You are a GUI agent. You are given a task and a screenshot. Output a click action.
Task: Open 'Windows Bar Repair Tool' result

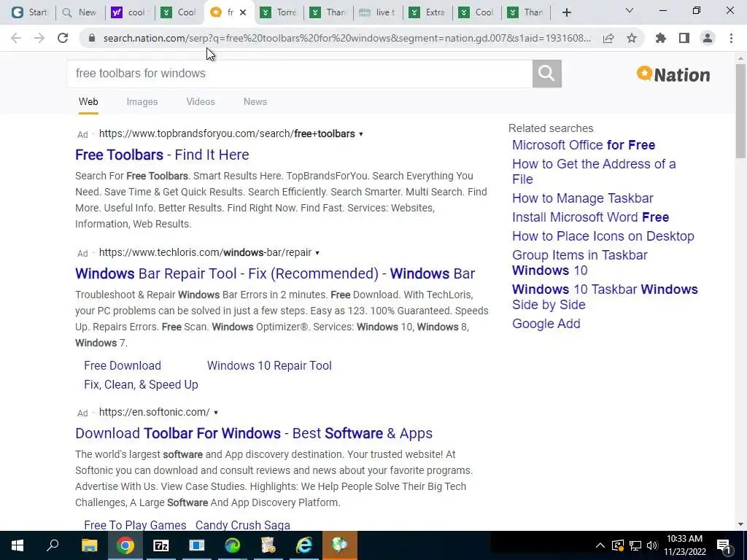(275, 274)
